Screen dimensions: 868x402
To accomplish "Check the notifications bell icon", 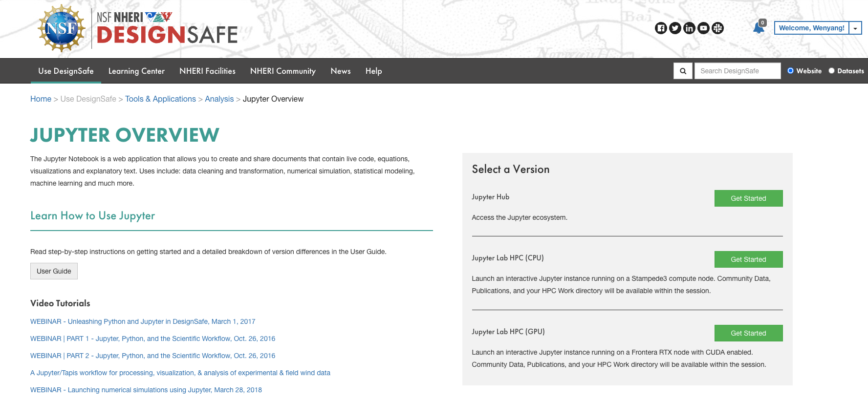I will click(x=759, y=28).
